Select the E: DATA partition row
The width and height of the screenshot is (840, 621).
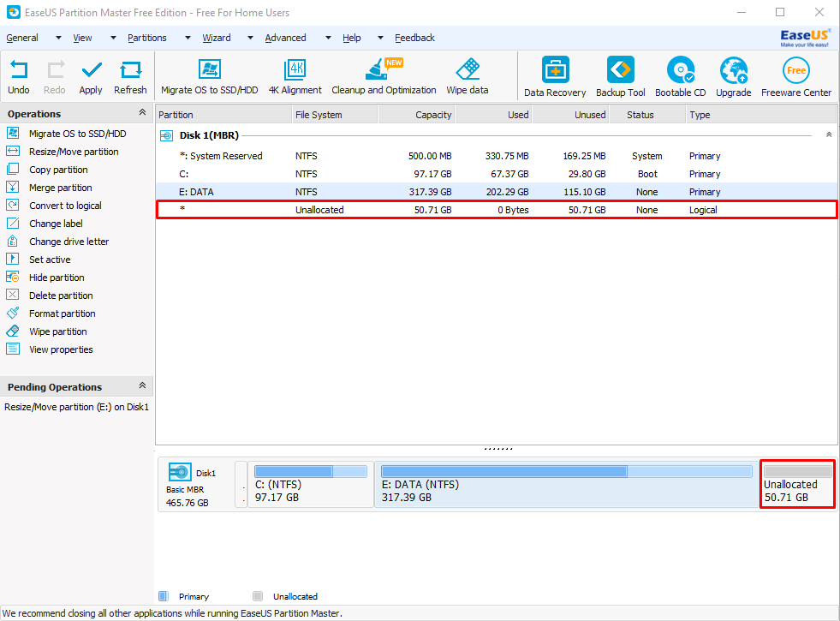(x=497, y=192)
